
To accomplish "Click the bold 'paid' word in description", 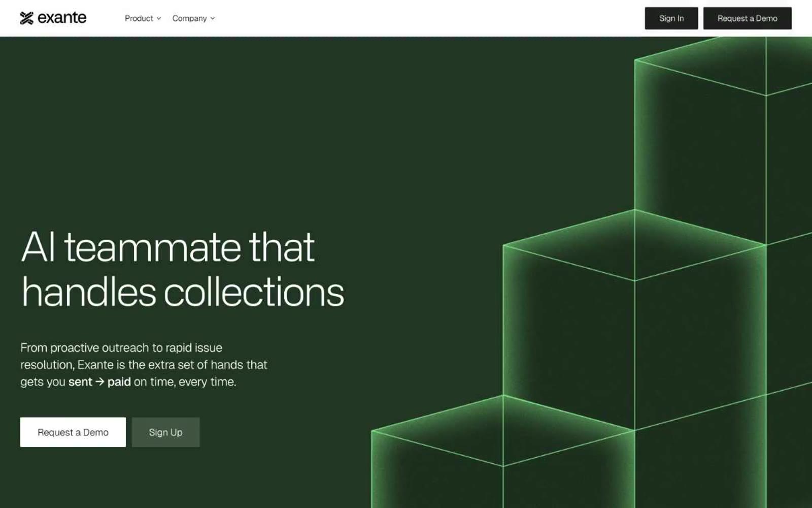I will [x=119, y=382].
